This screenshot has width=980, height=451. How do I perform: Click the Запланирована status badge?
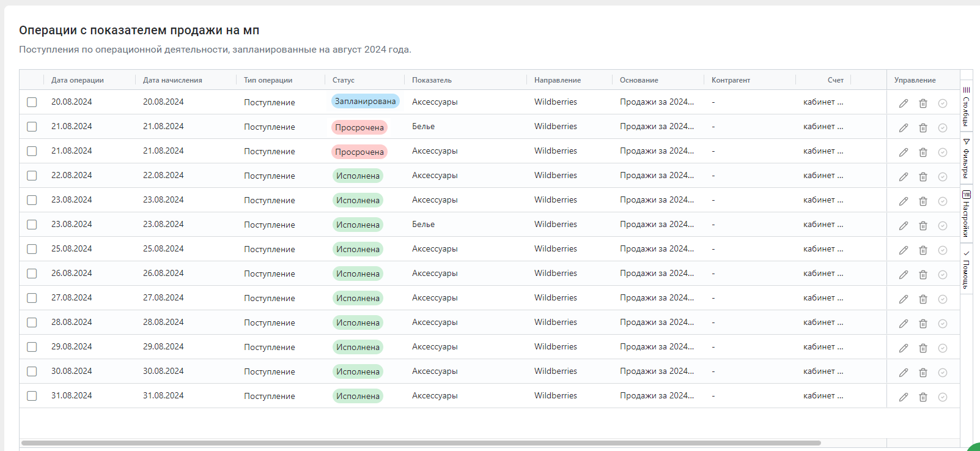coord(366,101)
